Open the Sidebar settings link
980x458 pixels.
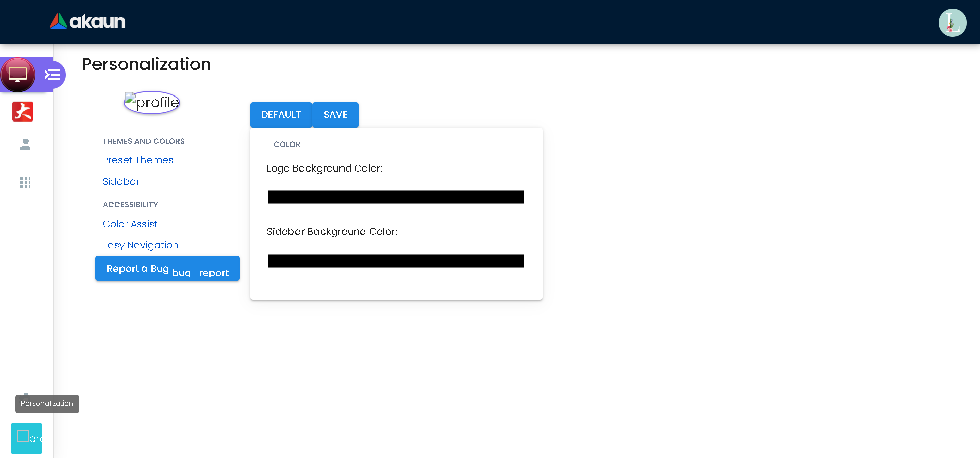pos(121,182)
